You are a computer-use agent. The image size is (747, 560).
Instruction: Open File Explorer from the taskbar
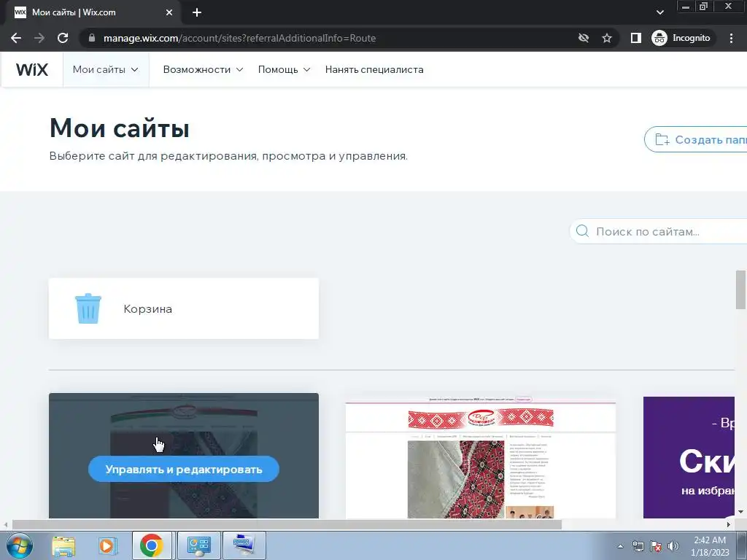point(63,545)
